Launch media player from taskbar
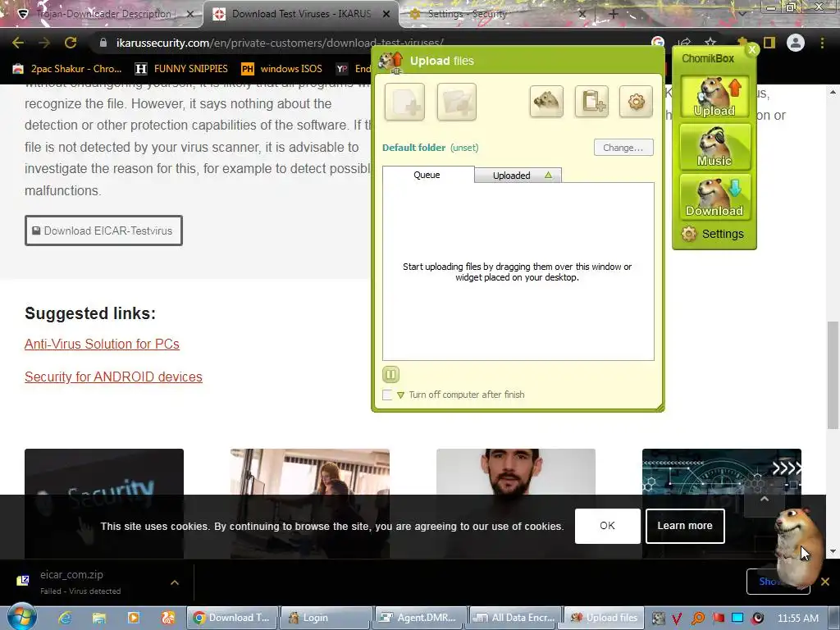The height and width of the screenshot is (630, 840). [x=134, y=618]
